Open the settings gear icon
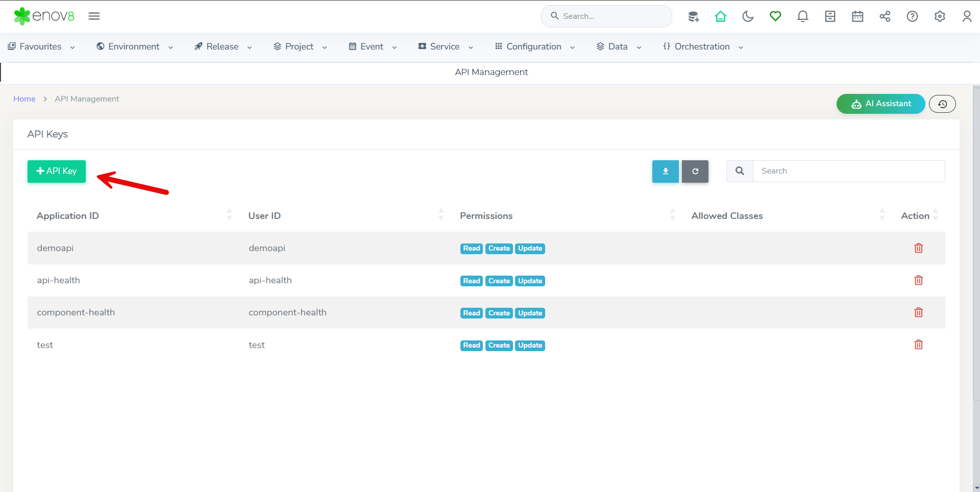980x492 pixels. click(x=940, y=16)
